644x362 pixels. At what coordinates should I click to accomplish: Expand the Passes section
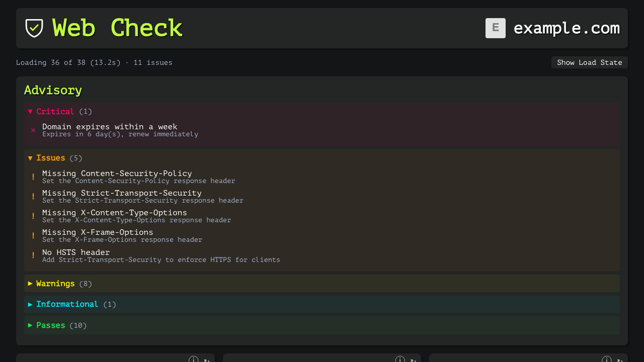click(322, 325)
